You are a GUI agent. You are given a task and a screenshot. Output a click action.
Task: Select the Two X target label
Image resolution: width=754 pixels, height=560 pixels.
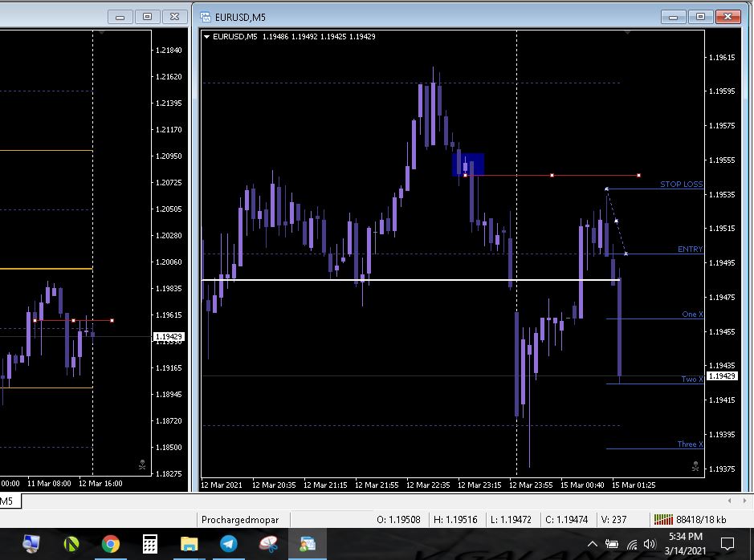click(692, 379)
